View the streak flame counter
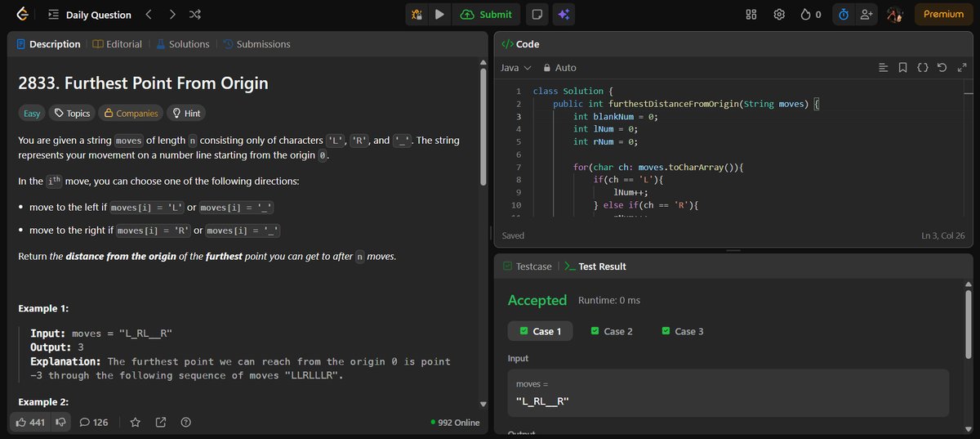The image size is (980, 439). coord(811,15)
